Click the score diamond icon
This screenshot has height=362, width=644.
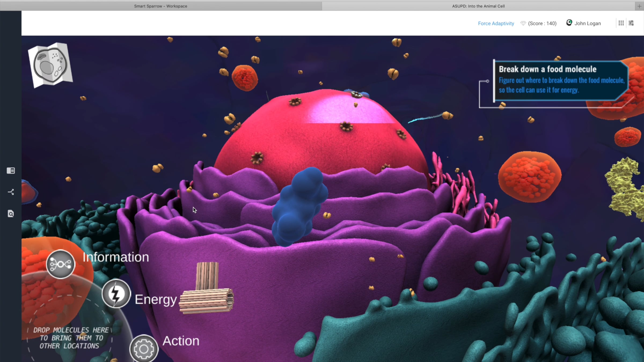pos(523,23)
